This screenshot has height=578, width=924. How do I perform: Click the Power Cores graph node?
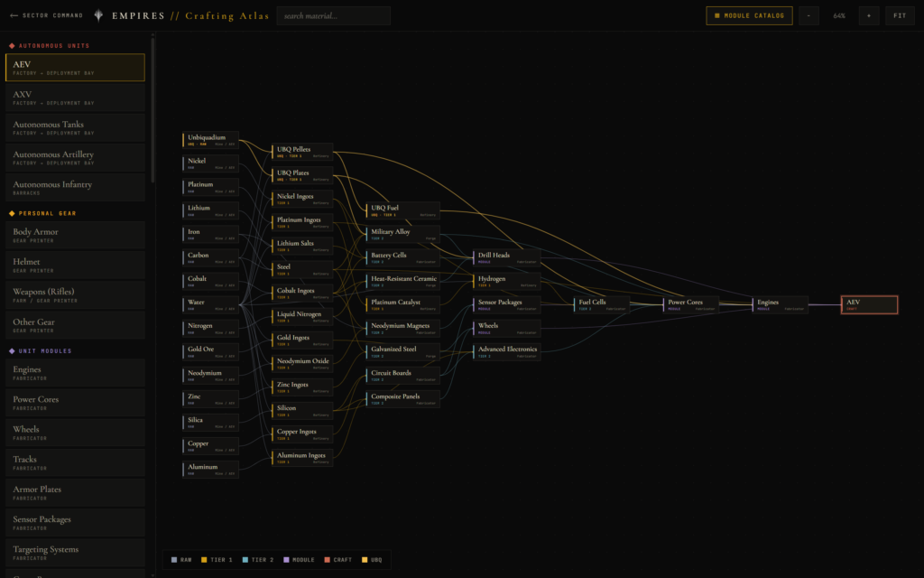tap(690, 305)
